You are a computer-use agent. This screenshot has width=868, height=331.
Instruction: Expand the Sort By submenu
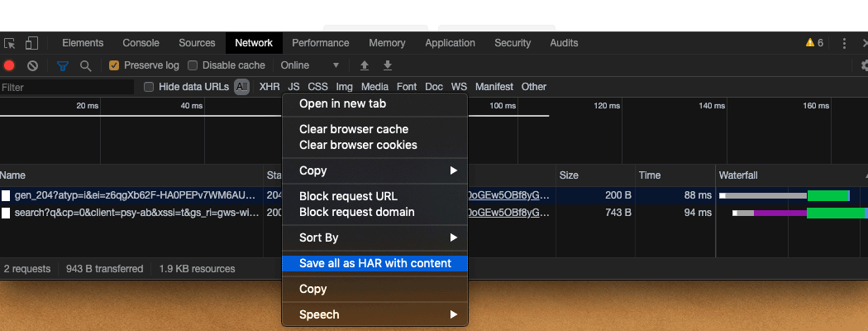(x=374, y=237)
